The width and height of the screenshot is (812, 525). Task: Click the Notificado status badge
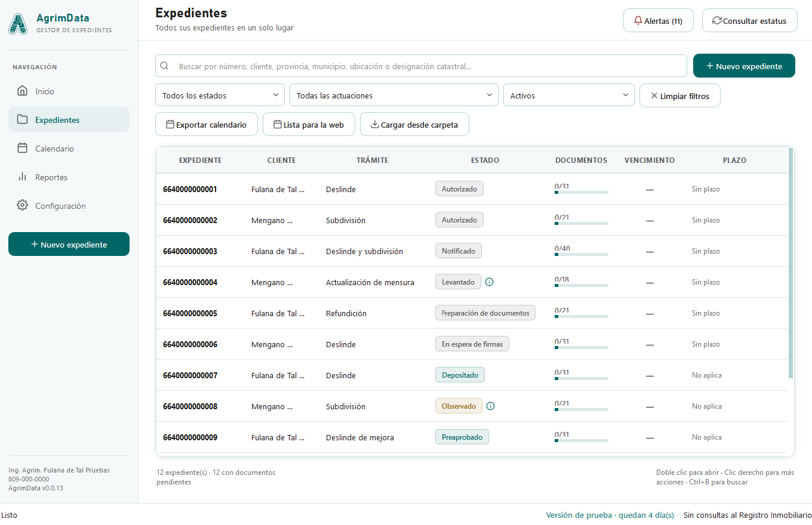(459, 251)
